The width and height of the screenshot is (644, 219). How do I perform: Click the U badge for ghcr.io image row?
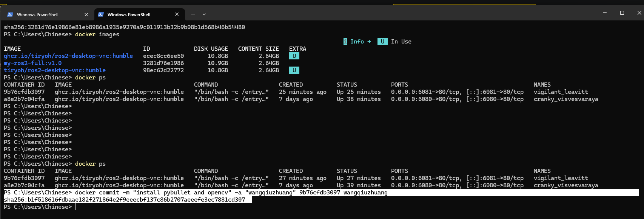click(294, 56)
